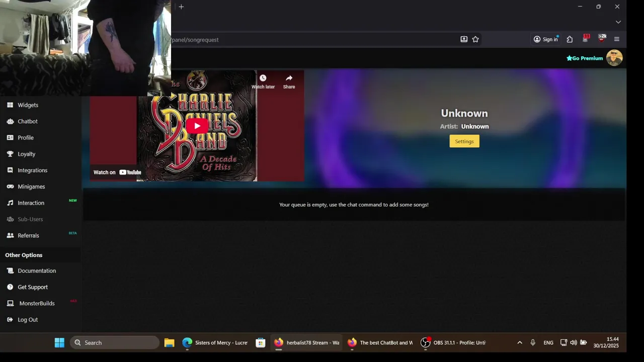
Task: Click the YouTube Watch later clock icon
Action: [x=263, y=78]
